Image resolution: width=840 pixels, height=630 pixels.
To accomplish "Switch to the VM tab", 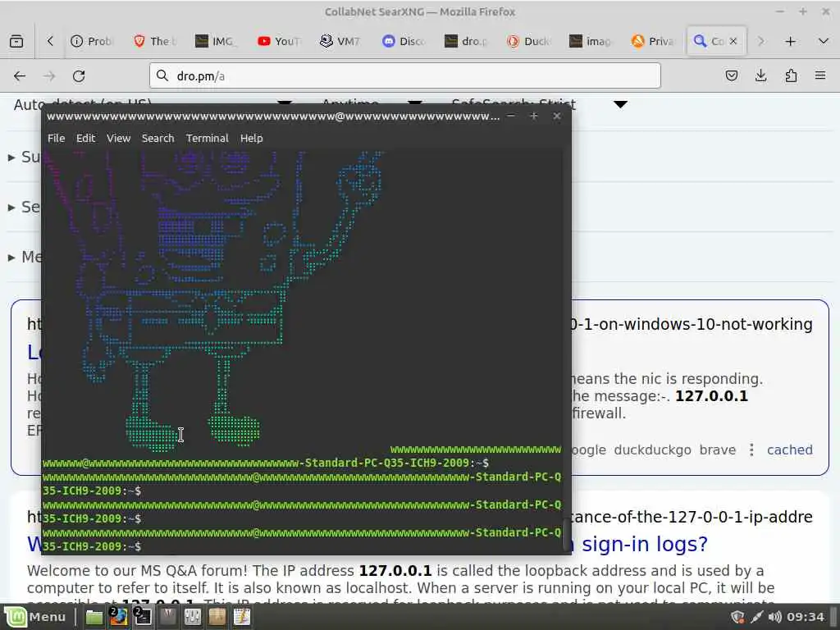I will (341, 41).
